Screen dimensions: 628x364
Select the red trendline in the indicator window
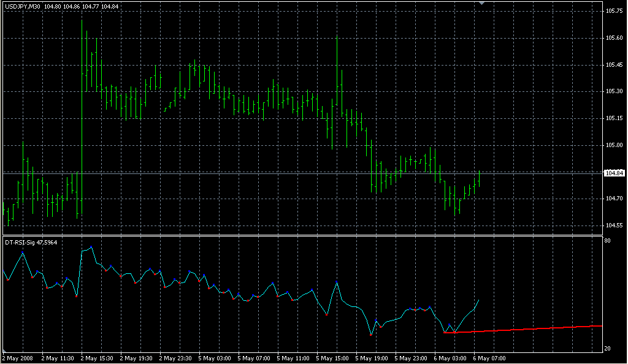527,329
